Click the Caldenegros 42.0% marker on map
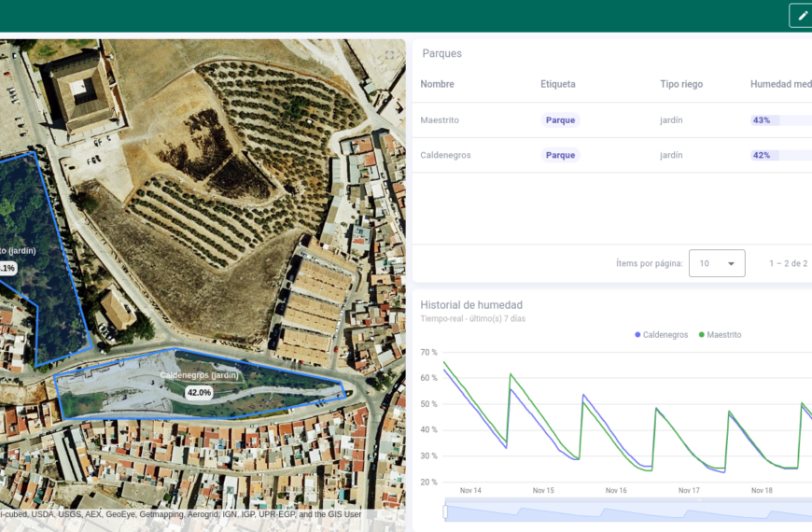The width and height of the screenshot is (812, 532). (x=199, y=393)
